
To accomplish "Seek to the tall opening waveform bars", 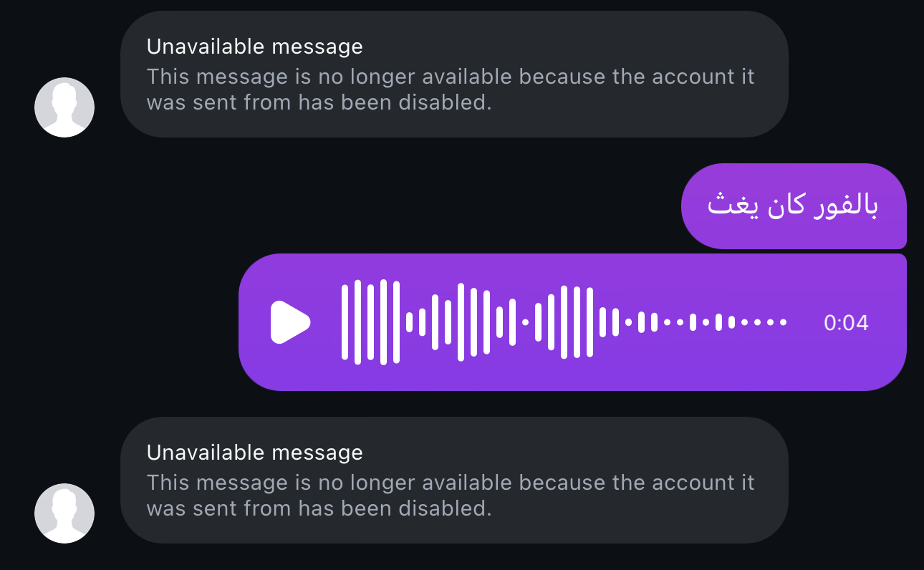I will point(370,322).
